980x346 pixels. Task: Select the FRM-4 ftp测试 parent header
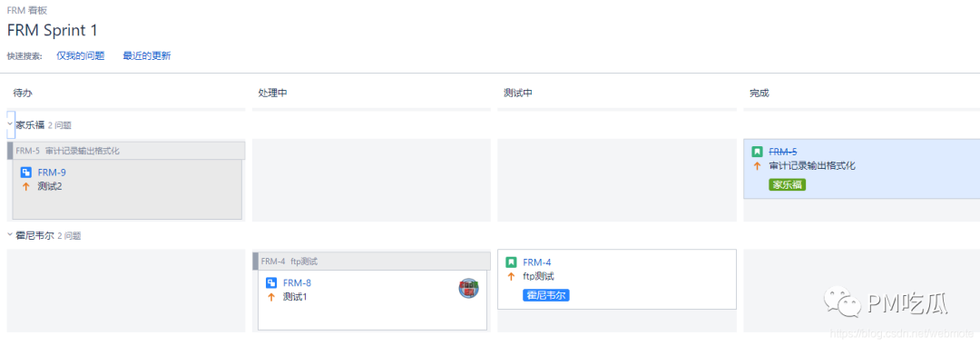[371, 261]
